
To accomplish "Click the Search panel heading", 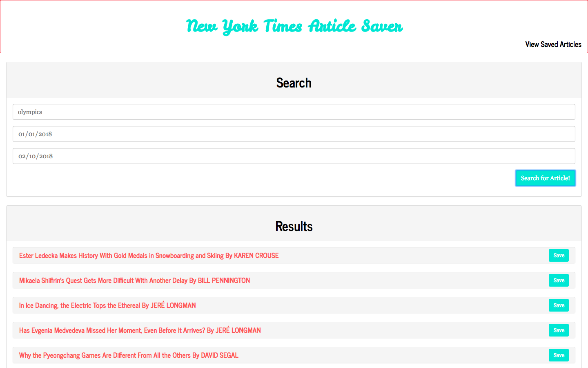I will tap(294, 83).
